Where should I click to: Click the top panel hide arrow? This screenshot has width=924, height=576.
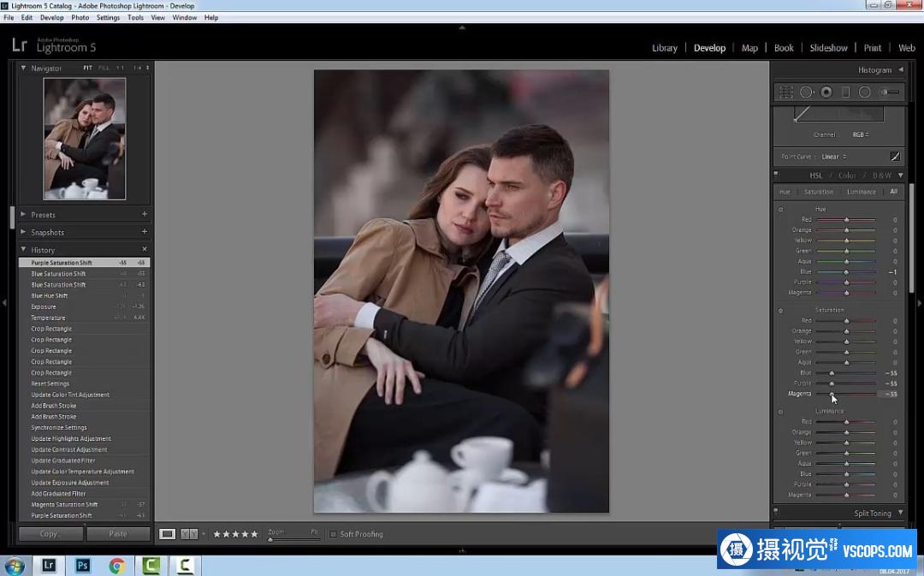point(462,27)
